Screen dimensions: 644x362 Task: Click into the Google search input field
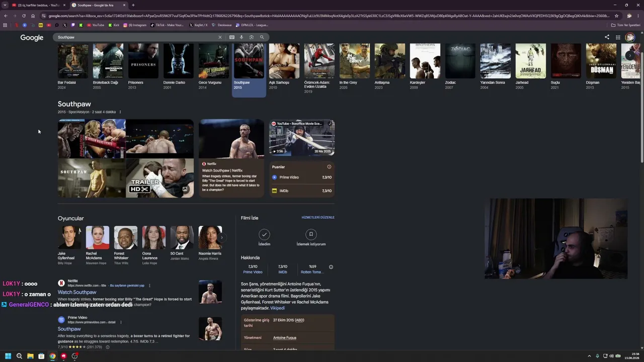click(137, 37)
